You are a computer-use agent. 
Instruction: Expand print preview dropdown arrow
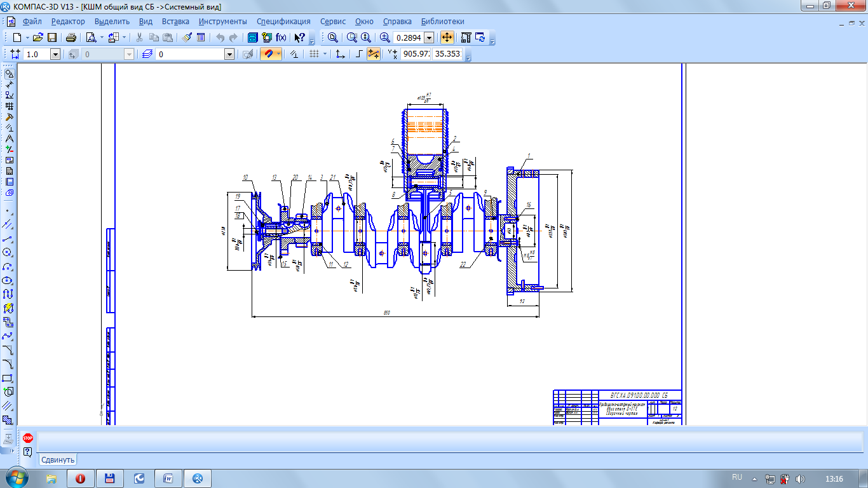[x=100, y=37]
